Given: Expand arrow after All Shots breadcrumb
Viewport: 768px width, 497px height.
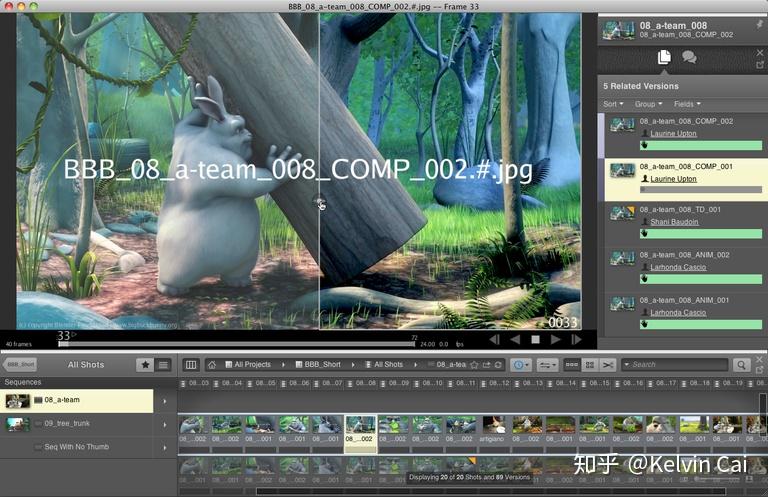Looking at the screenshot, I should click(x=415, y=365).
